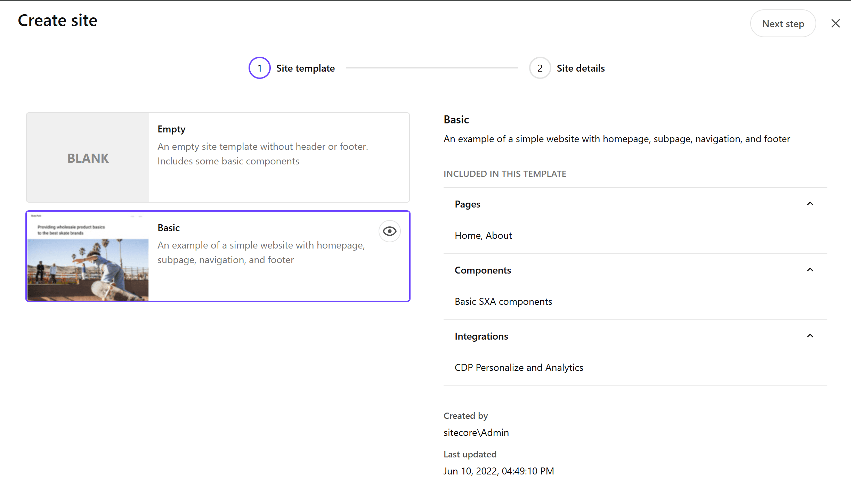The height and width of the screenshot is (504, 851).
Task: Close the Create site dialog
Action: (x=835, y=23)
